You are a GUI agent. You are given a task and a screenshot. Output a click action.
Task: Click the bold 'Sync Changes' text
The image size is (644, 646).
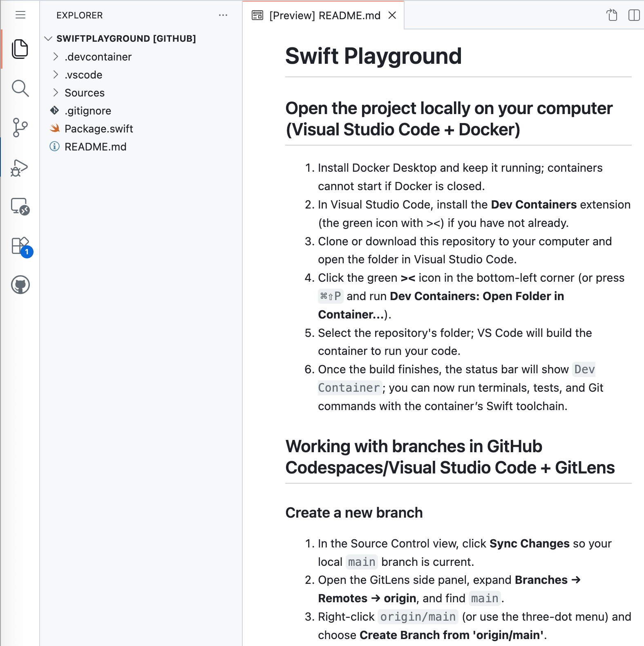tap(529, 543)
